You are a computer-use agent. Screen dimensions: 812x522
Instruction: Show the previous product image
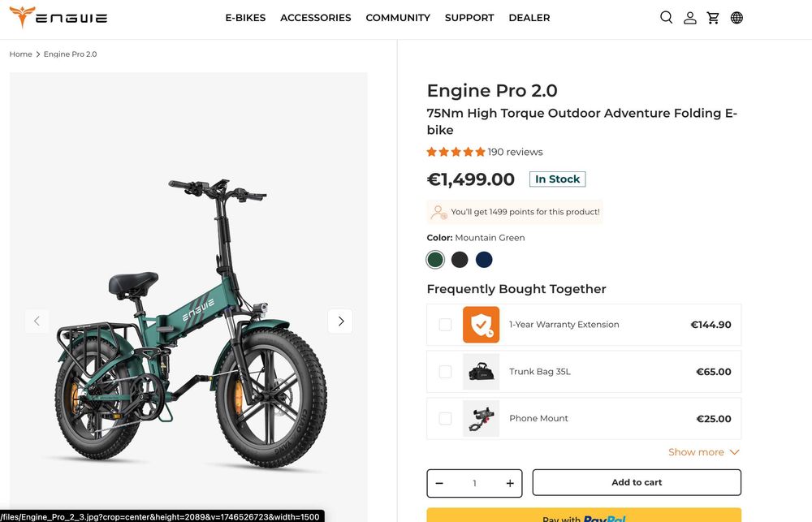(37, 321)
